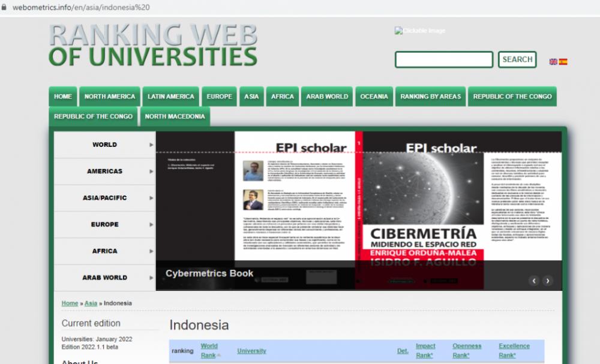Expand the AMERICAS sidebar submenu arrow

(151, 172)
